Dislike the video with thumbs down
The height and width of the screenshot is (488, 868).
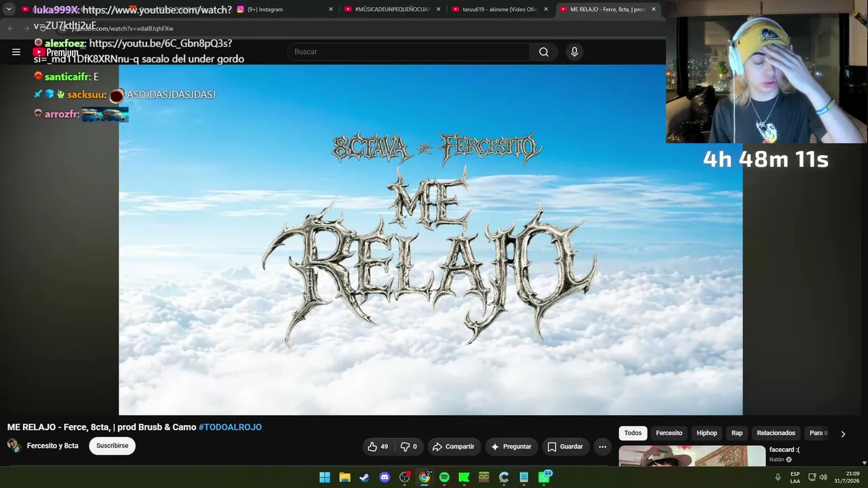[408, 447]
